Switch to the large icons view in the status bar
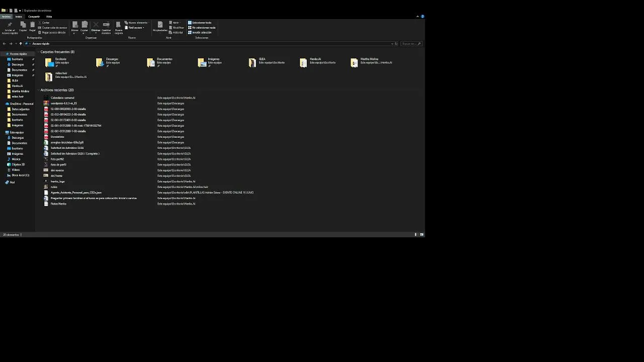The image size is (644, 362). [x=422, y=235]
